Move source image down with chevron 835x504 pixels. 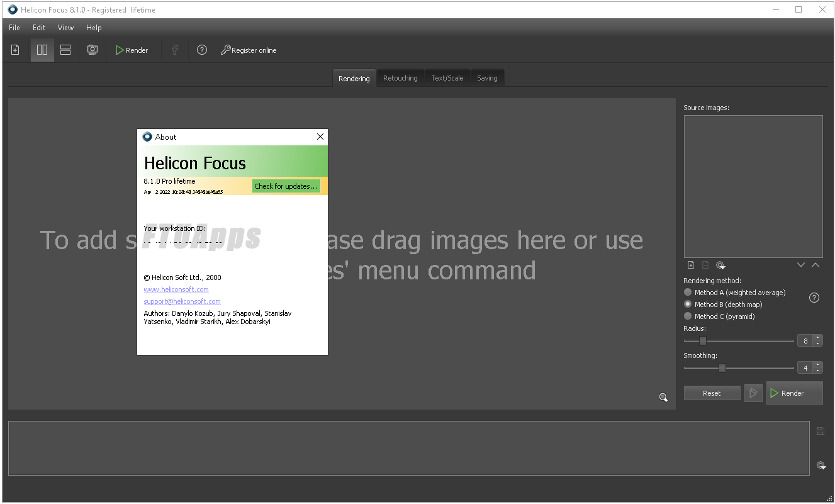(x=801, y=265)
